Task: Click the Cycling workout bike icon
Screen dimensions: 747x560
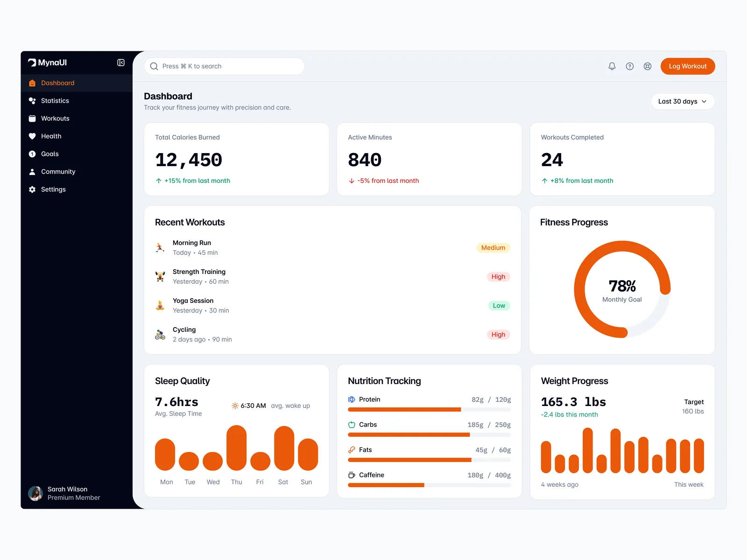Action: (x=160, y=335)
